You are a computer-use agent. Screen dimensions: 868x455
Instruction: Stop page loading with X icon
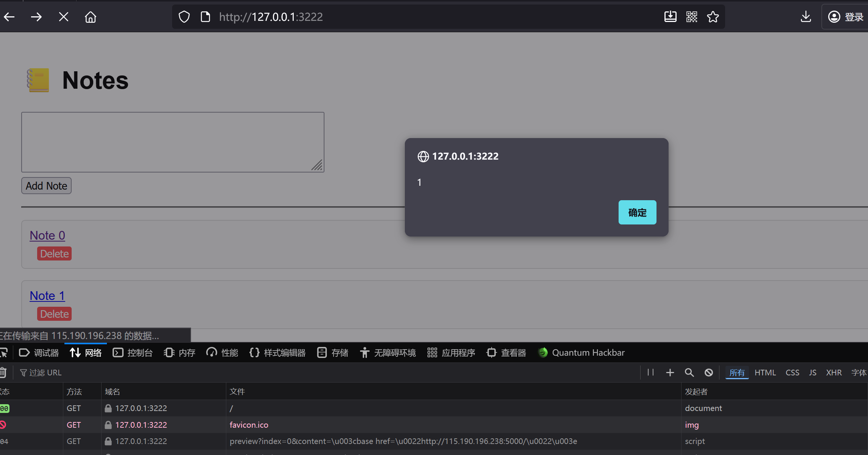pos(64,17)
